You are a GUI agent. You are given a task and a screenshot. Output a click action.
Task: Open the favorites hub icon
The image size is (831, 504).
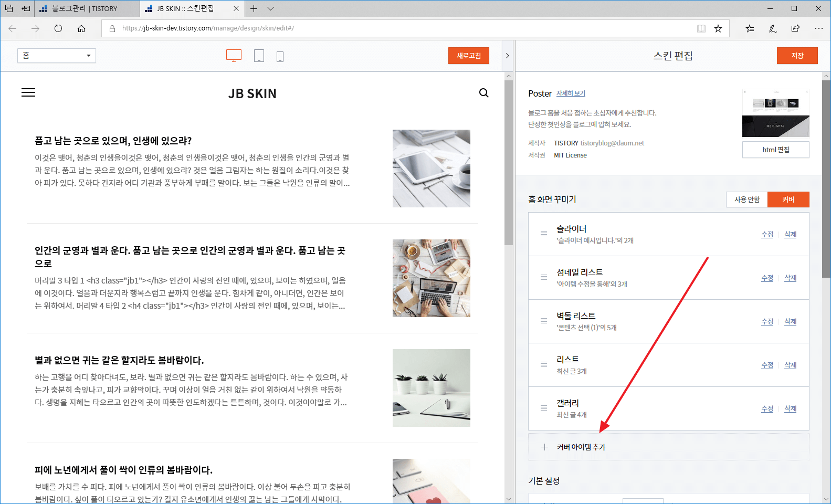pos(750,28)
